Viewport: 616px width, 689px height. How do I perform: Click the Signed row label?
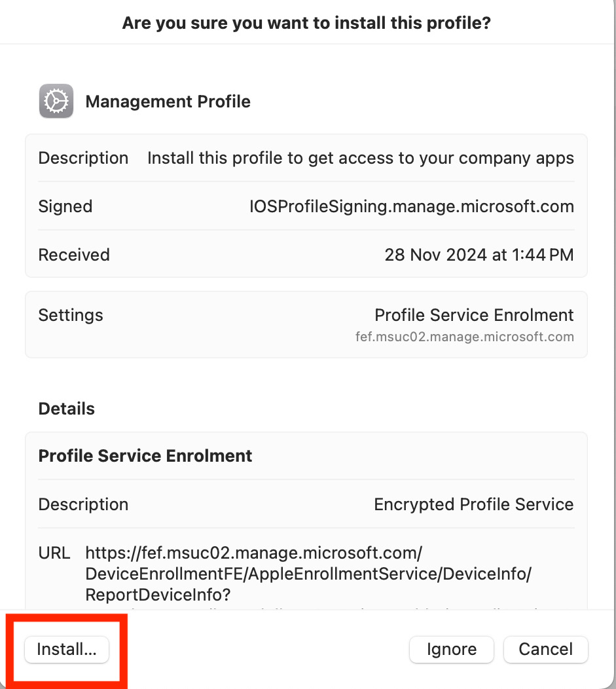[x=65, y=206]
